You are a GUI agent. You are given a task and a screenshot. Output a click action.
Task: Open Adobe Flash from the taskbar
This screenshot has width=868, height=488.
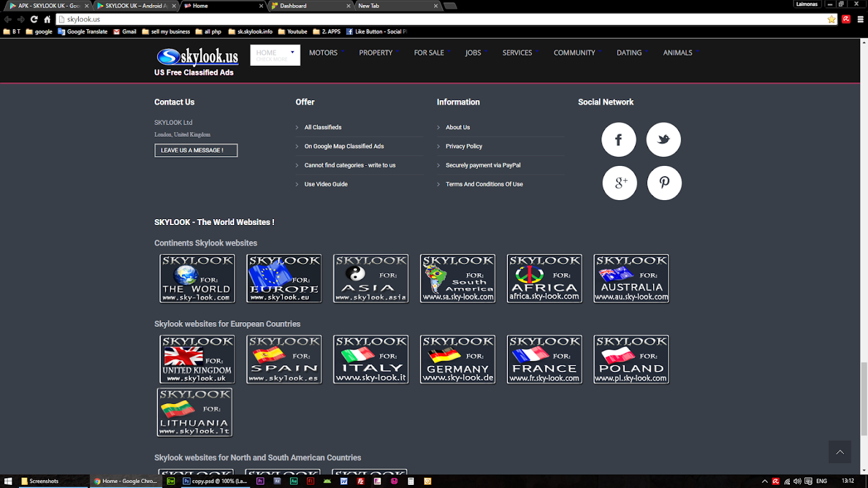(311, 481)
